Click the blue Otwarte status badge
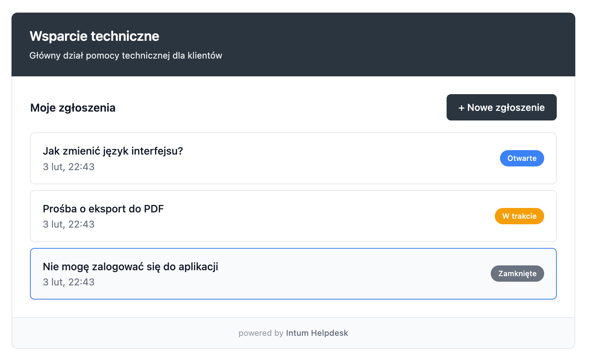This screenshot has width=592, height=364. (x=522, y=158)
